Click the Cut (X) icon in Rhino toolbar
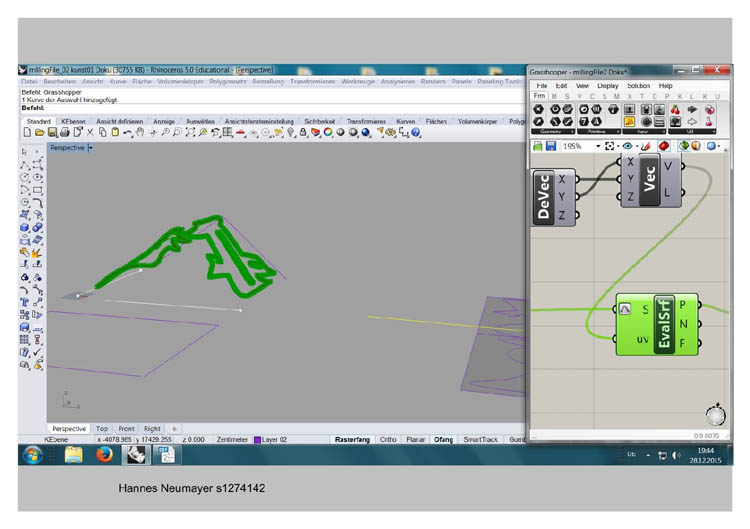This screenshot has width=750, height=529. click(x=90, y=132)
